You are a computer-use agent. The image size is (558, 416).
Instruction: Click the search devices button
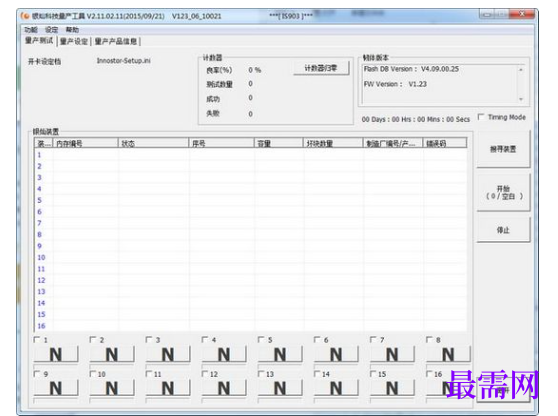[x=503, y=149]
